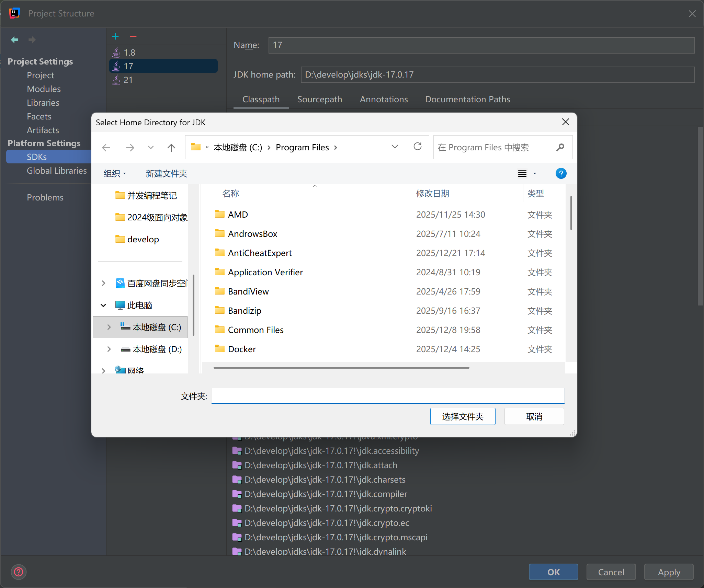704x588 pixels.
Task: Change the file list view mode icon
Action: 522,173
